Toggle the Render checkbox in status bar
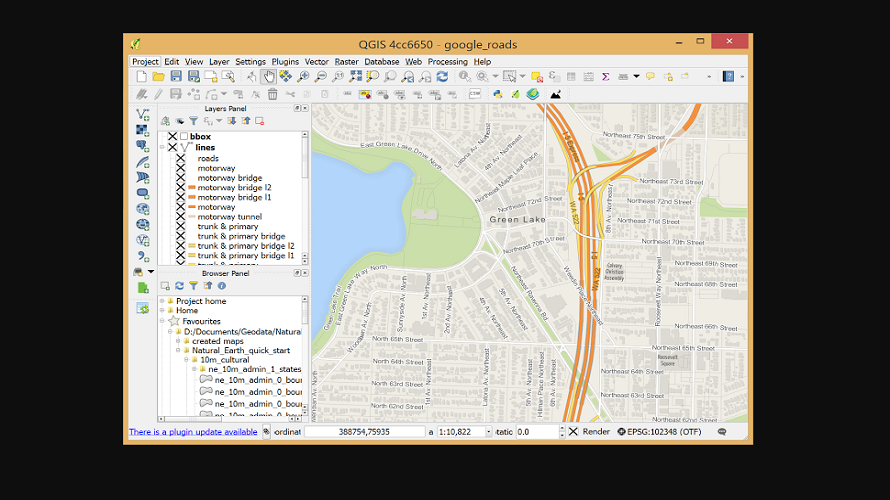Screen dimensions: 890x500 tap(573, 432)
